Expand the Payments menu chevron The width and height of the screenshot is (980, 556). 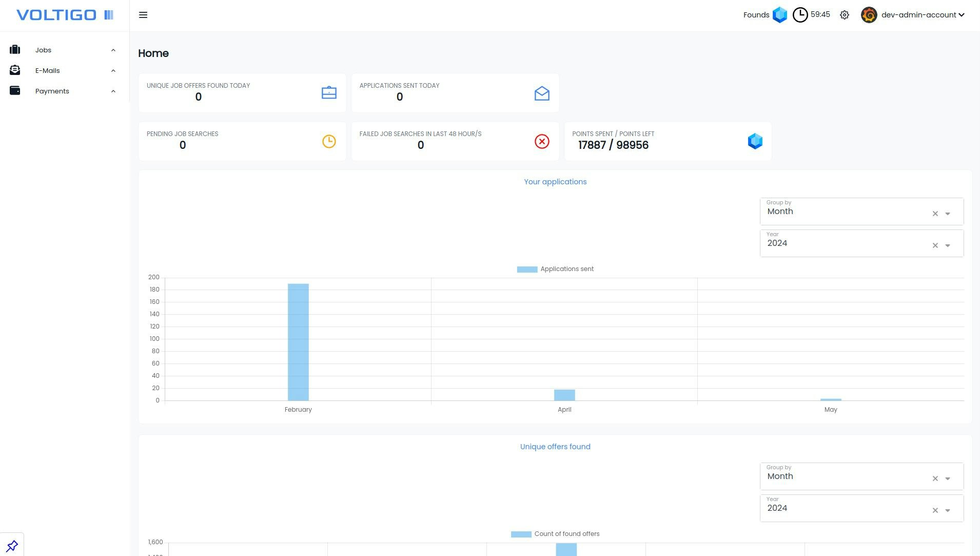click(113, 91)
